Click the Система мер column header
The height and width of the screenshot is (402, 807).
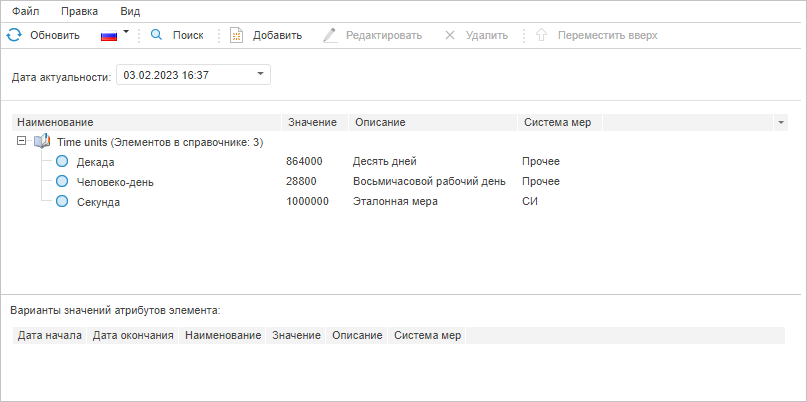pos(557,122)
